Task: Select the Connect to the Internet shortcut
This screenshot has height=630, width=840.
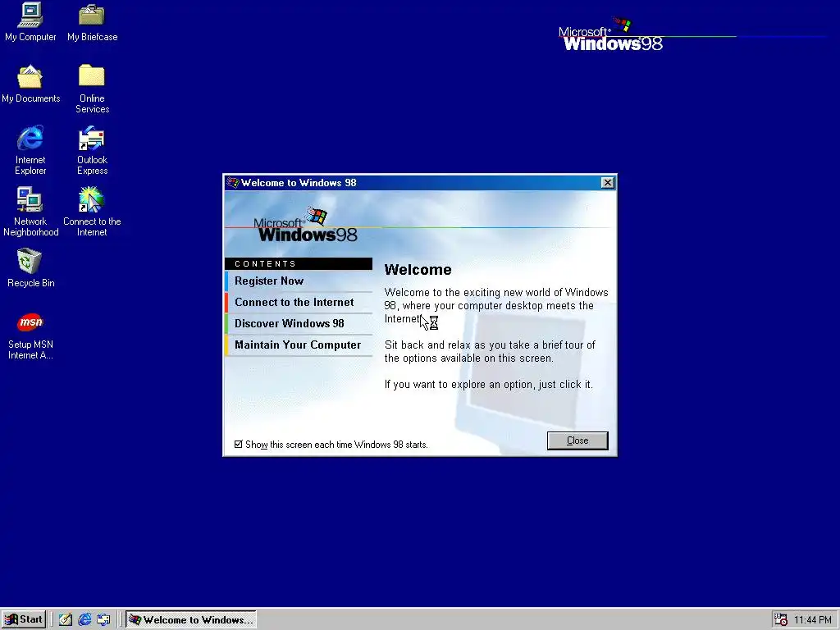Action: click(92, 212)
